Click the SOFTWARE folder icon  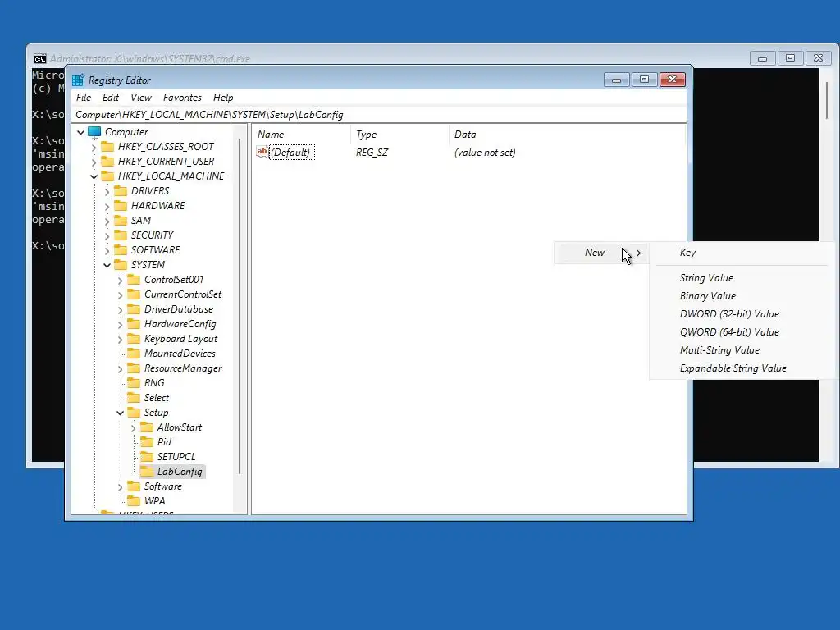[121, 249]
